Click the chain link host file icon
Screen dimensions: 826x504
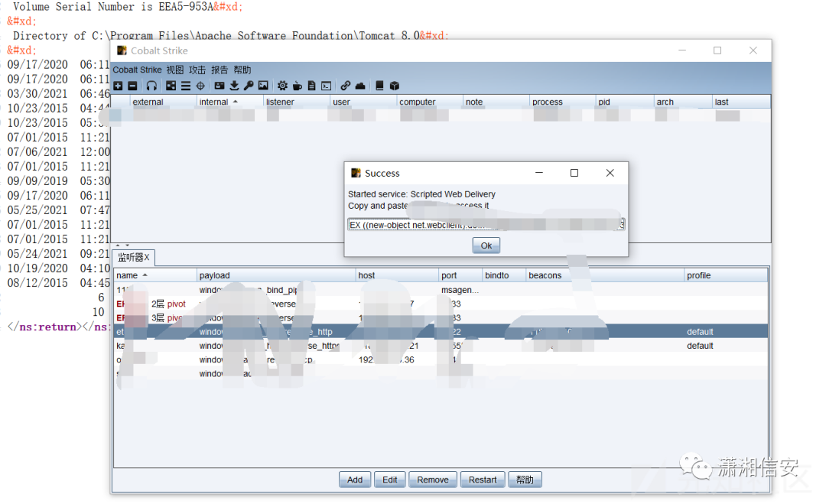click(x=346, y=86)
